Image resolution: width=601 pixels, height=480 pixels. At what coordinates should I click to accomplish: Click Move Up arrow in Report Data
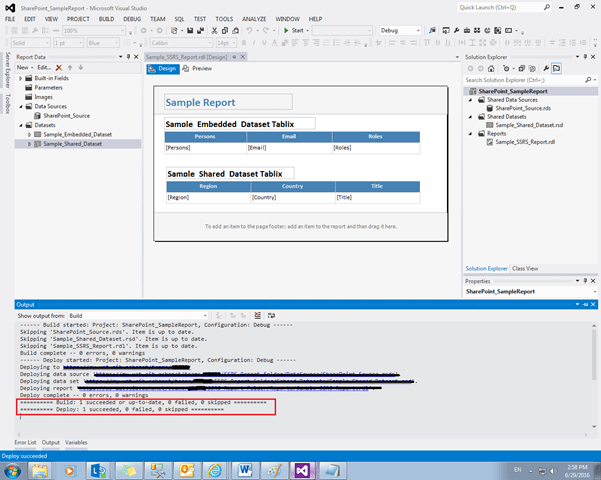pos(70,67)
